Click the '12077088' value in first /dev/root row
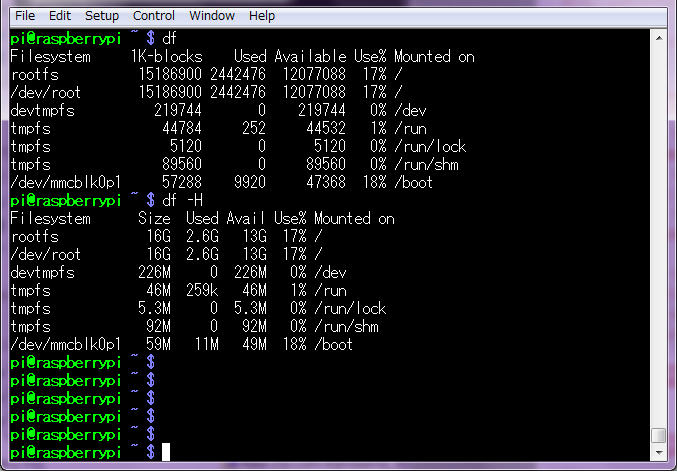This screenshot has width=677, height=472. 314,92
